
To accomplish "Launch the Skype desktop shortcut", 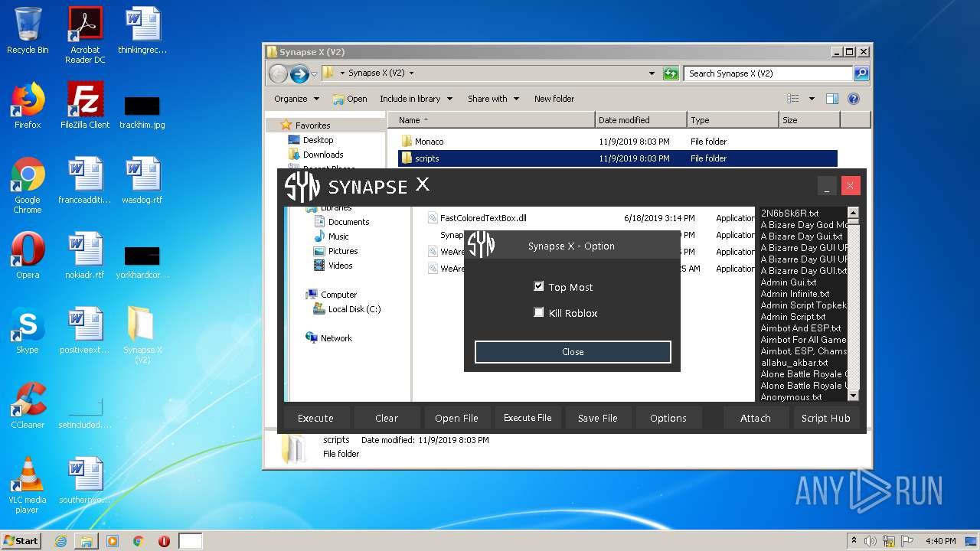I will coord(28,331).
